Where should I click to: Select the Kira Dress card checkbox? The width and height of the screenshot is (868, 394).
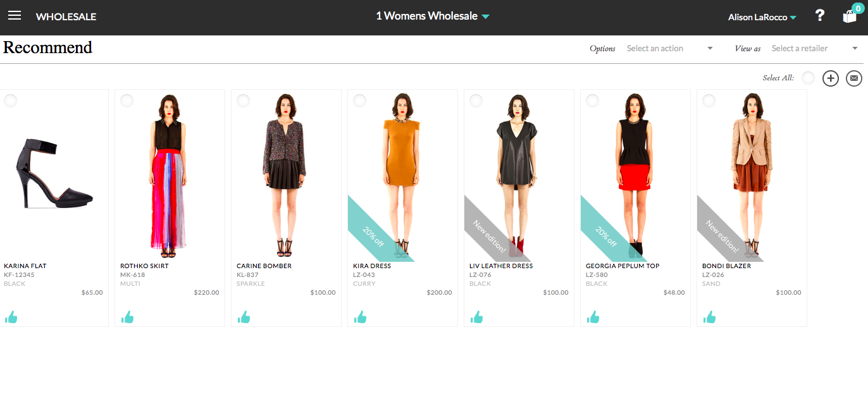point(359,101)
